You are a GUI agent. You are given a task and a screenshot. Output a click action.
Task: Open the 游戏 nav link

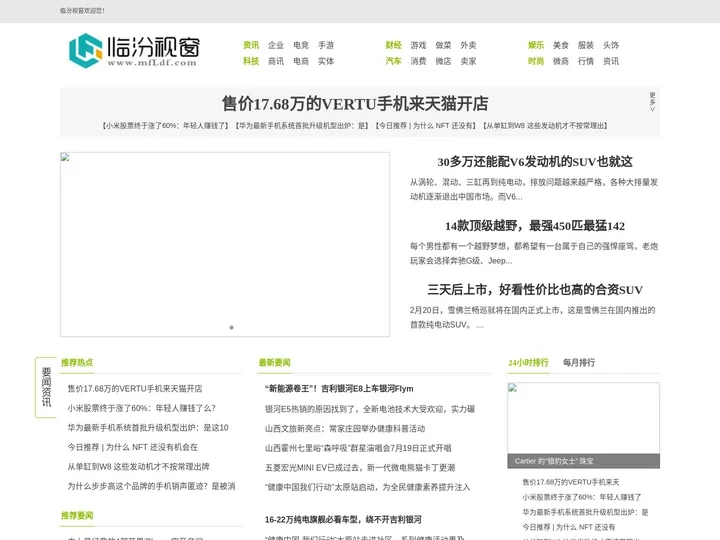tap(418, 45)
